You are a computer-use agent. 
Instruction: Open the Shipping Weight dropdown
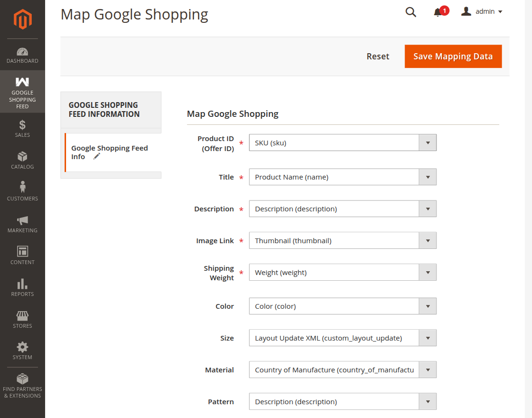pyautogui.click(x=342, y=273)
